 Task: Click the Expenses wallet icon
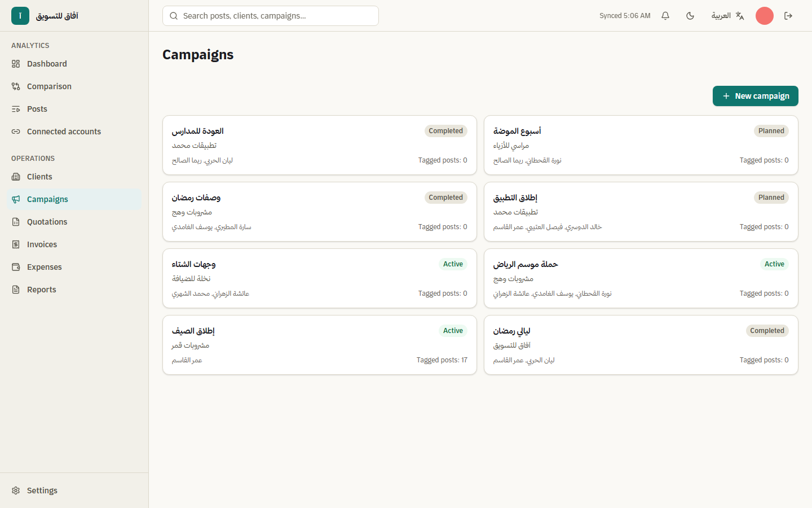pos(16,267)
